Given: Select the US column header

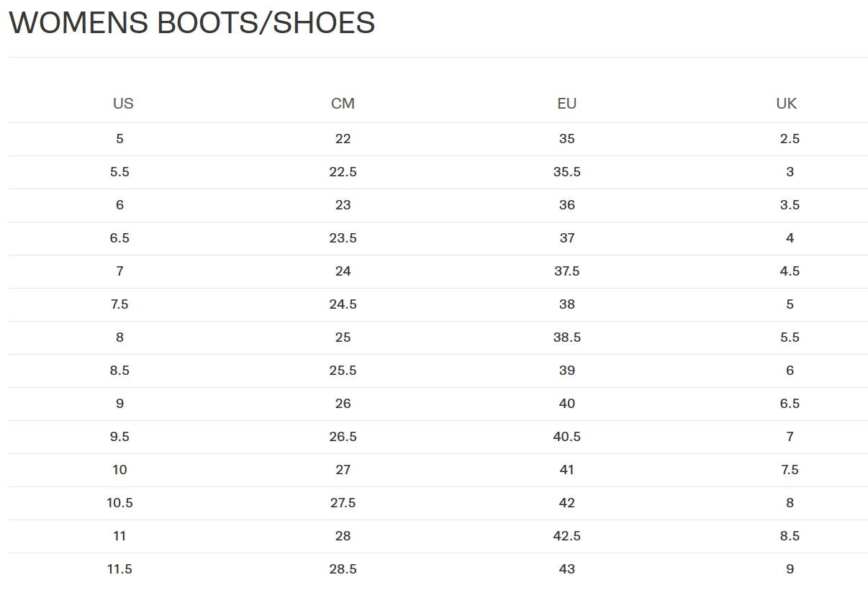Looking at the screenshot, I should [123, 104].
